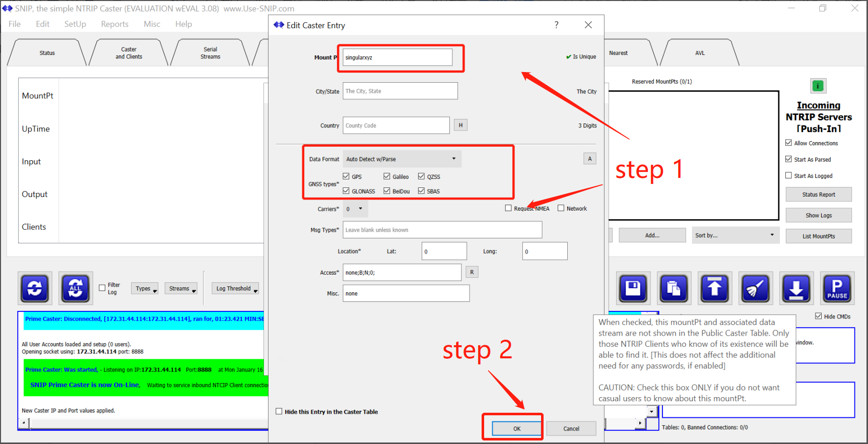The height and width of the screenshot is (444, 868).
Task: Open the Sort by dropdown
Action: coord(735,235)
